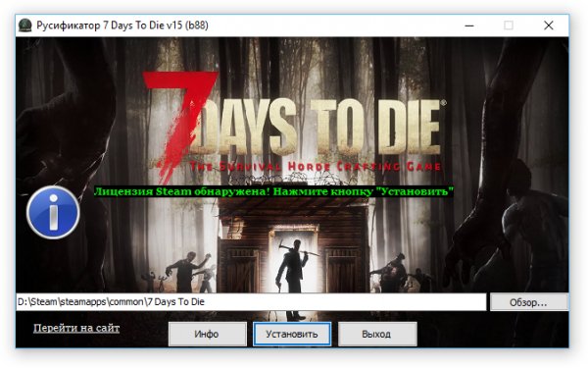This screenshot has width=588, height=368.
Task: Browse for folder with Обзор...
Action: [x=529, y=302]
